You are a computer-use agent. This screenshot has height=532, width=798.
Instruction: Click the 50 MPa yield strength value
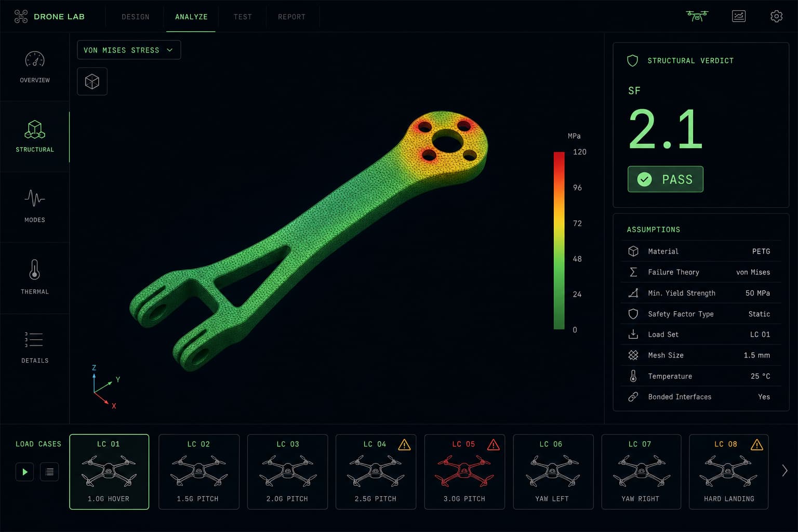click(757, 293)
